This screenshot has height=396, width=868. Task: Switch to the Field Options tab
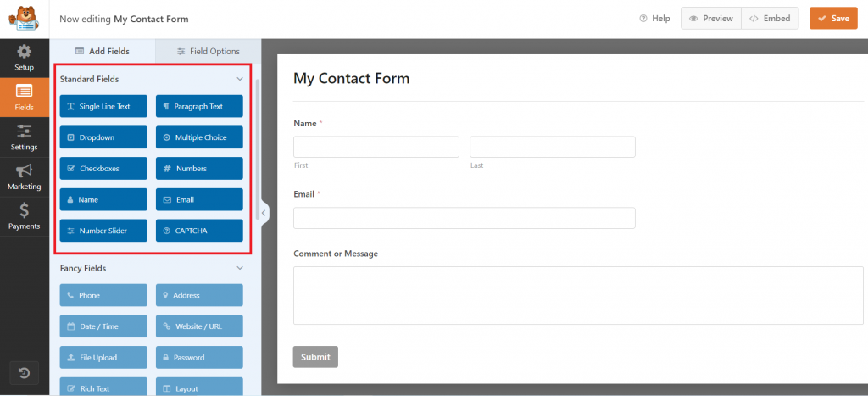tap(209, 51)
